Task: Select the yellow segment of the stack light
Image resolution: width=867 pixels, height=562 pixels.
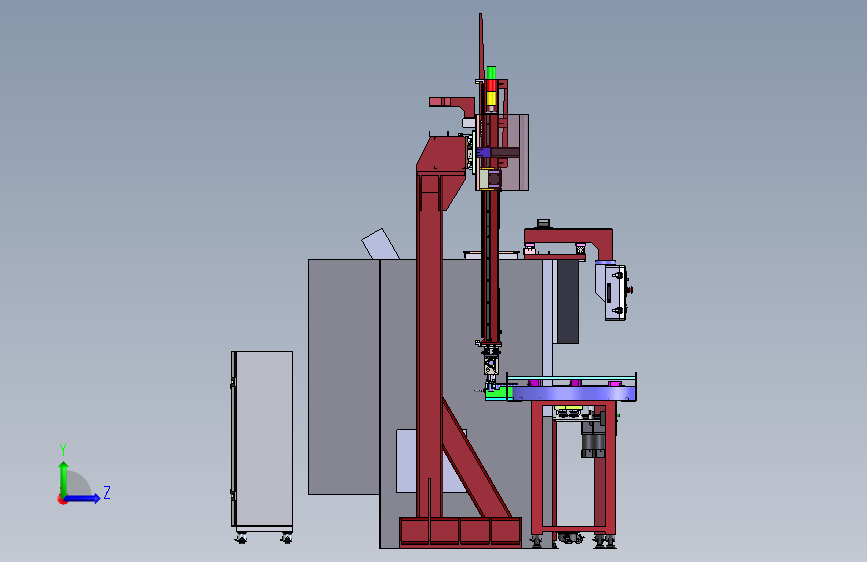Action: 491,98
